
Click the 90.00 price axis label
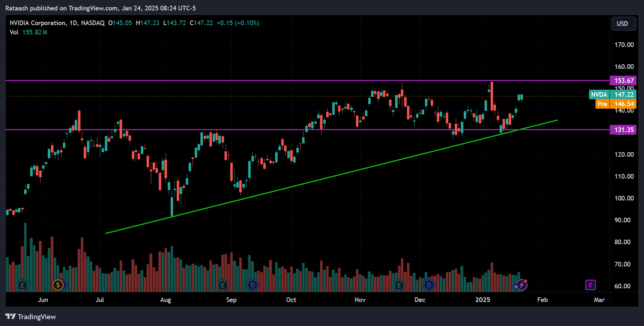[622, 220]
